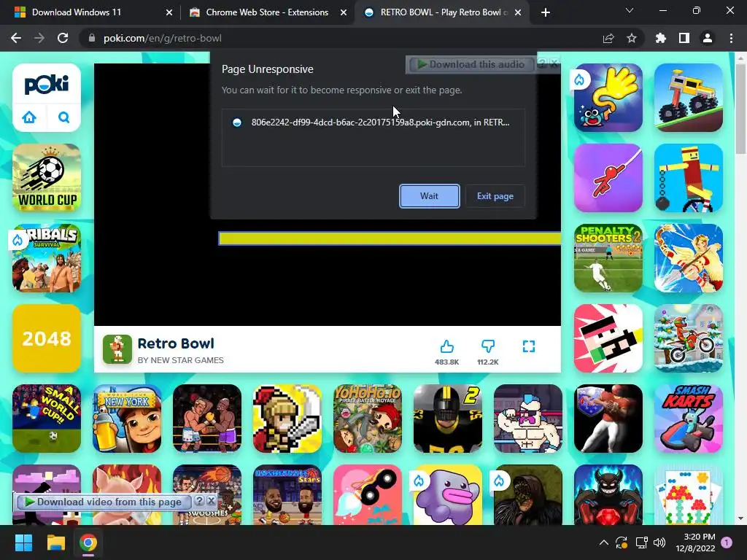Click Download this audio overlay button
This screenshot has height=560, width=747.
pyautogui.click(x=471, y=64)
